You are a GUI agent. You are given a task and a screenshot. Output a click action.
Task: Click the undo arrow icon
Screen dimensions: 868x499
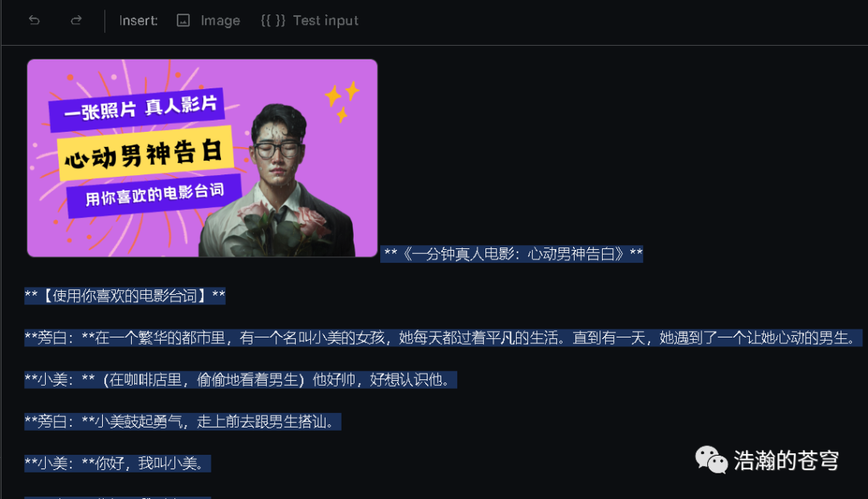(x=35, y=20)
